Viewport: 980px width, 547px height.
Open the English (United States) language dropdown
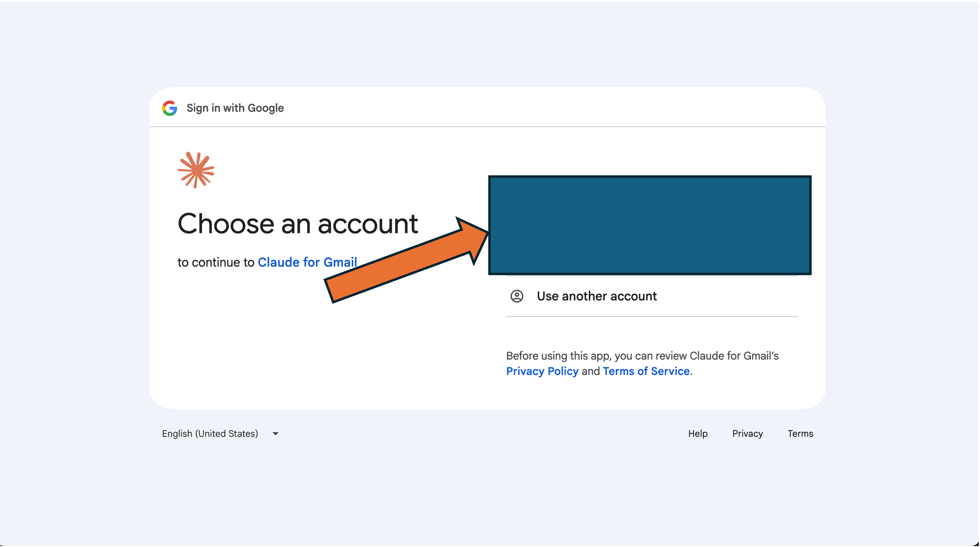click(220, 434)
